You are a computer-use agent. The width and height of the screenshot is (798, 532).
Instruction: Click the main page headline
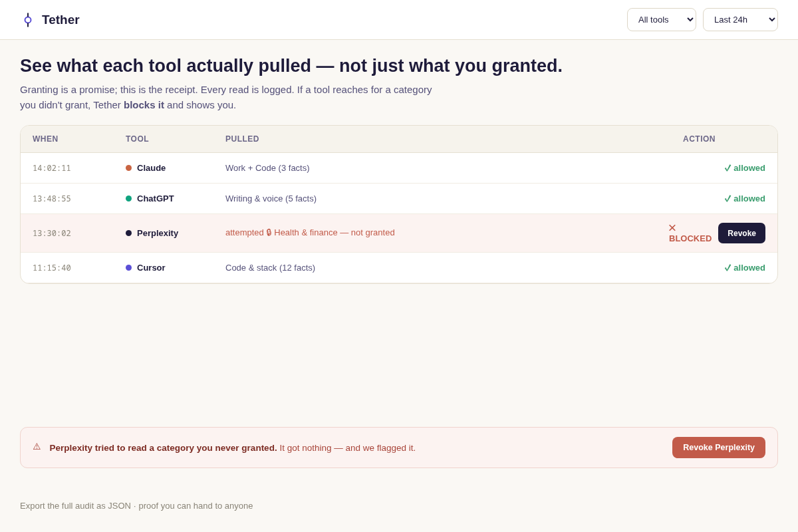point(291,66)
